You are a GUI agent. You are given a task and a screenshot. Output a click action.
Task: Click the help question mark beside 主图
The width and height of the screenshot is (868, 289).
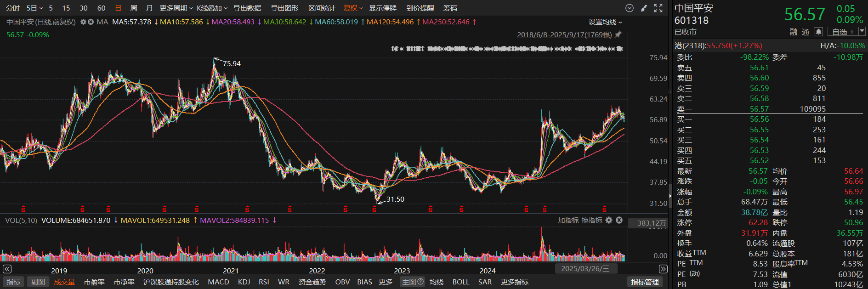[x=420, y=282]
